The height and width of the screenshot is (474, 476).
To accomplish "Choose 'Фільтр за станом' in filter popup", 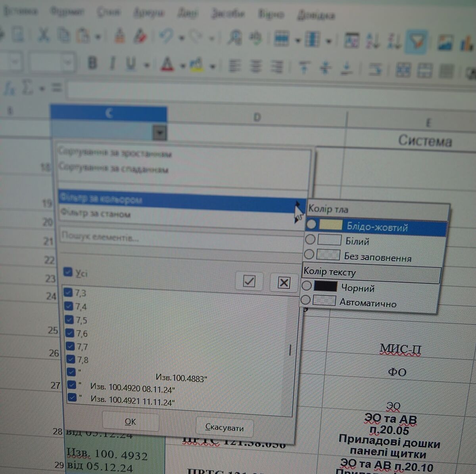I will 95,214.
